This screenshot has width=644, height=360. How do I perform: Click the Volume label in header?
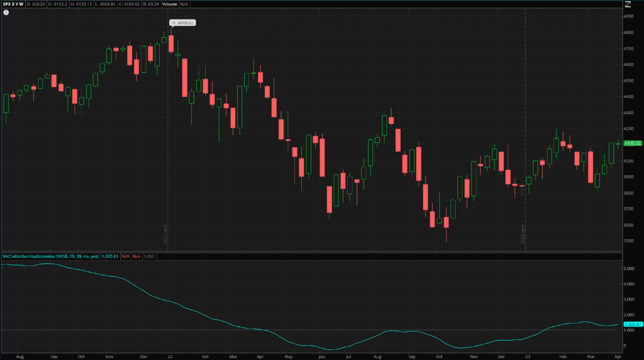click(169, 4)
